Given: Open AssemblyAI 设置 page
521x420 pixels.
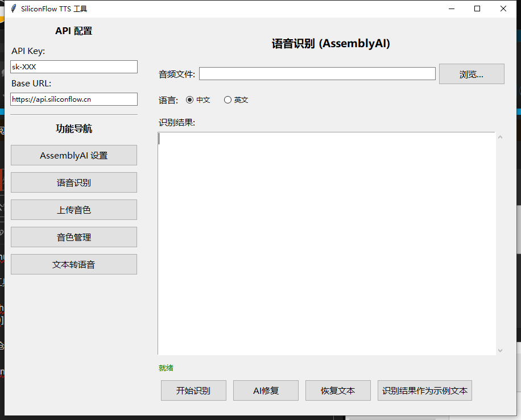Looking at the screenshot, I should click(74, 155).
